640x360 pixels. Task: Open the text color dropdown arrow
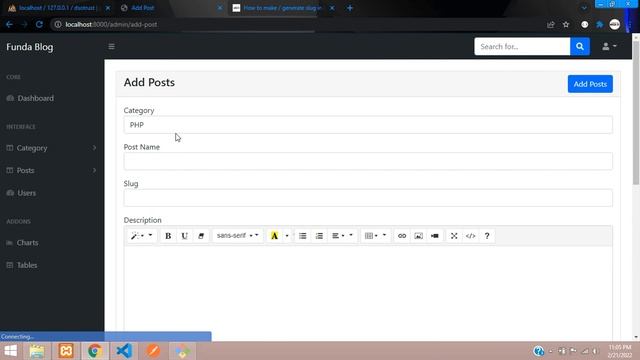(x=287, y=236)
